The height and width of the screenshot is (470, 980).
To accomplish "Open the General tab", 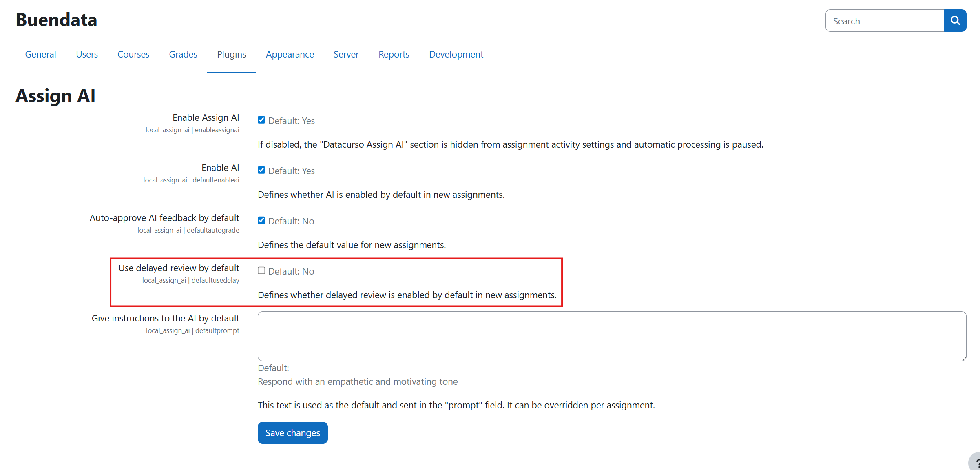I will 40,54.
